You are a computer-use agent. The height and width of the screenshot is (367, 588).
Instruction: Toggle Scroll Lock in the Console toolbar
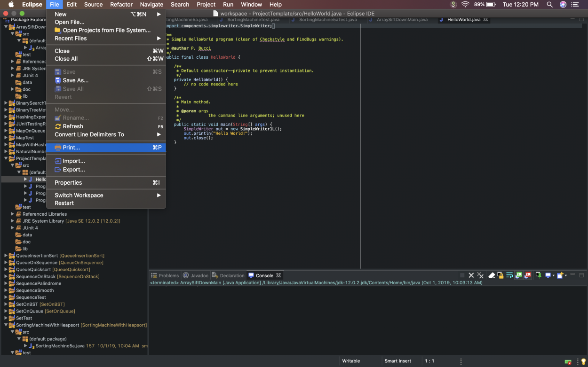[x=501, y=275]
